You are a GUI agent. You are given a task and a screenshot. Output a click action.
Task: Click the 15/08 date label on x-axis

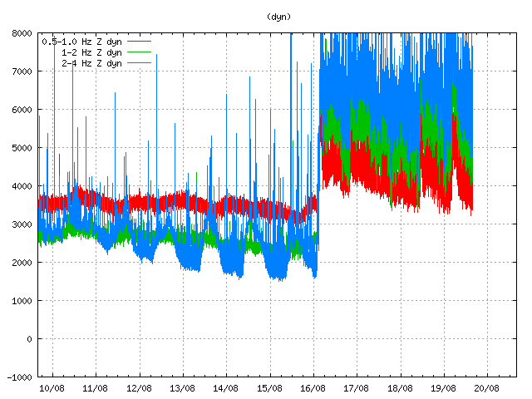(x=269, y=387)
